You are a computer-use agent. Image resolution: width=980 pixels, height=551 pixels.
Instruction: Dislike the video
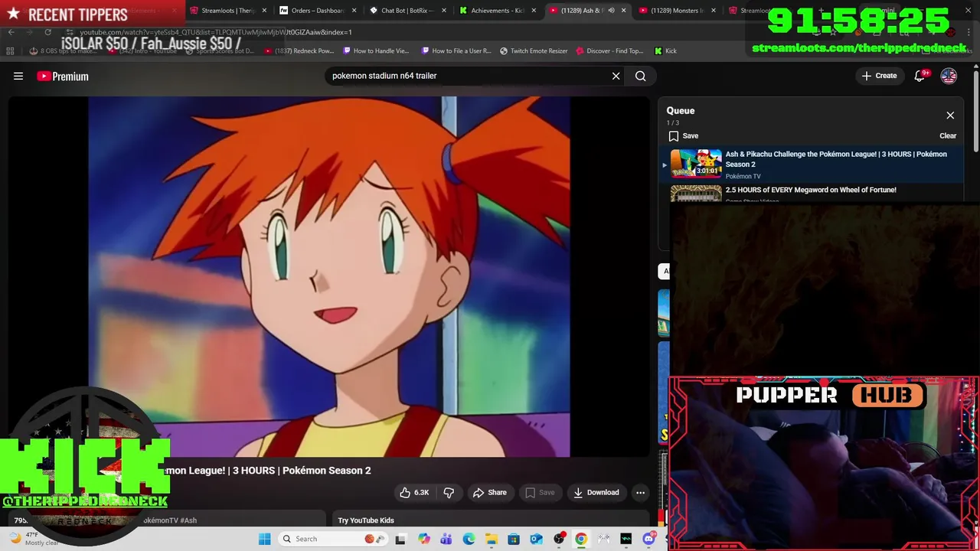click(x=449, y=492)
